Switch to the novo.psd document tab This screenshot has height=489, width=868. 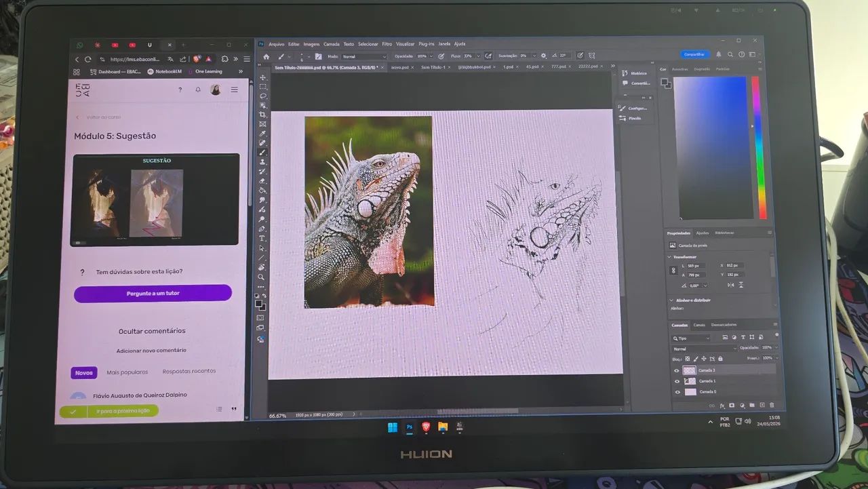click(400, 67)
